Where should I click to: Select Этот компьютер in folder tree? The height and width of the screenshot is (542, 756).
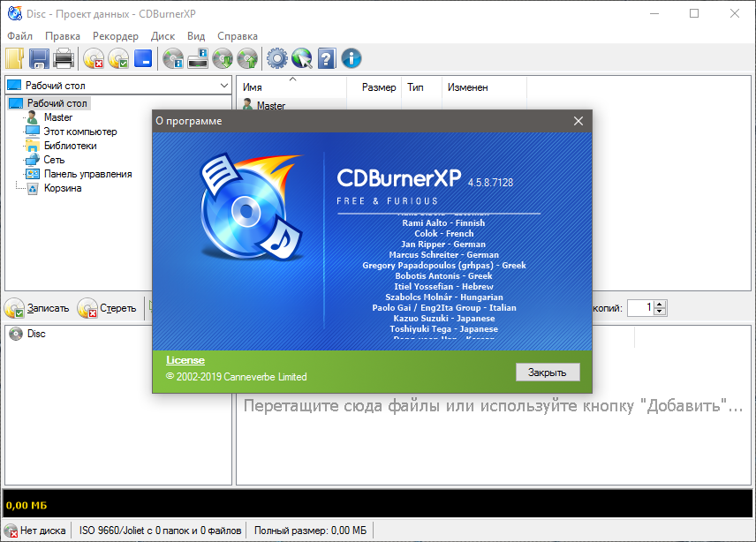[80, 132]
